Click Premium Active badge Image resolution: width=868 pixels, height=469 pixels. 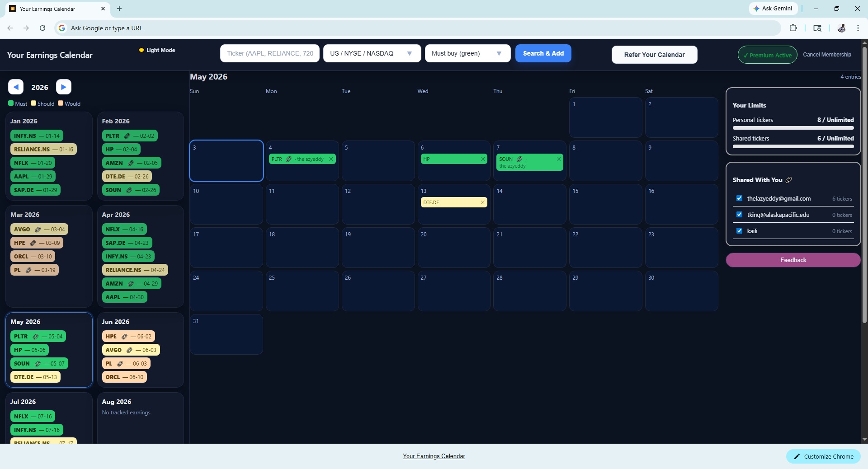767,55
